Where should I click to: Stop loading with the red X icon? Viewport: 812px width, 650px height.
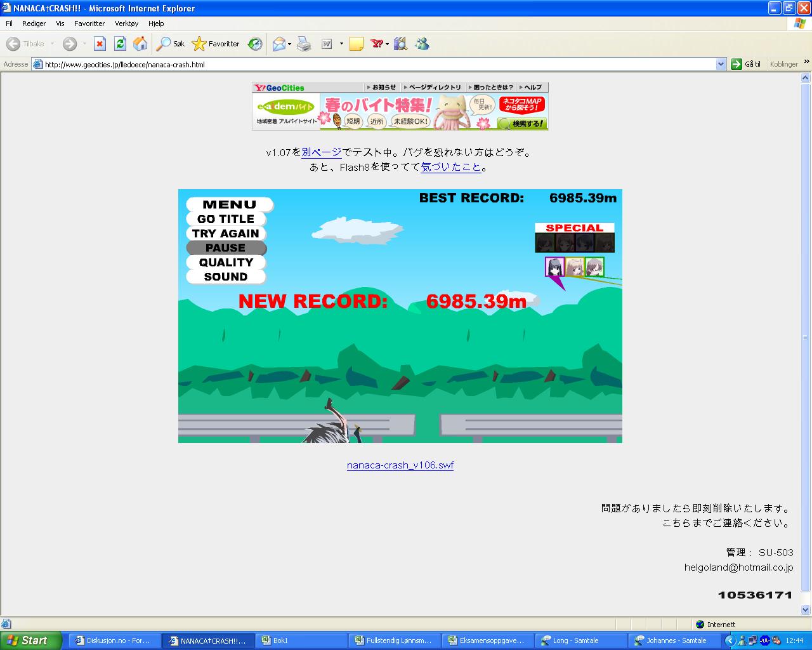point(100,44)
